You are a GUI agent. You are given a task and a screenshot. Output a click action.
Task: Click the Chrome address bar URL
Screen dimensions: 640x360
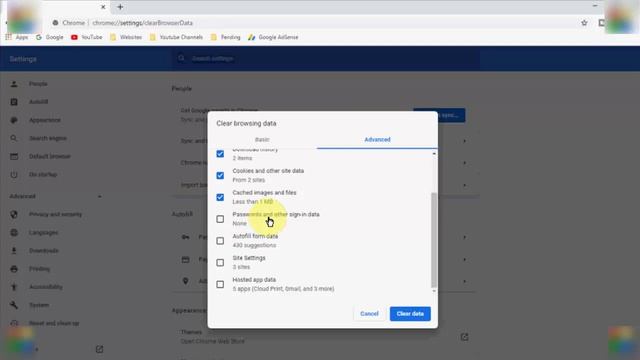(142, 23)
